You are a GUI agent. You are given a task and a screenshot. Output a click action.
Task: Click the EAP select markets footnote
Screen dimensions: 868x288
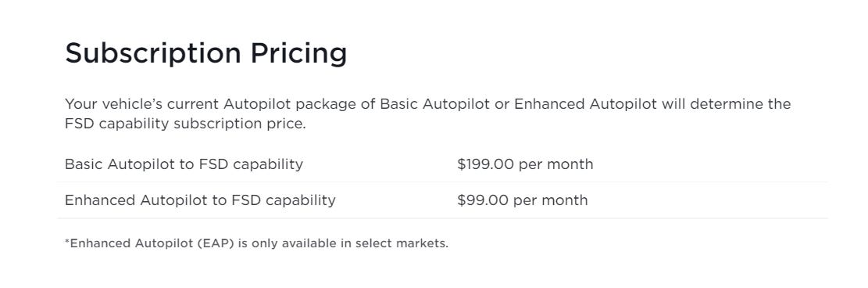[x=256, y=243]
